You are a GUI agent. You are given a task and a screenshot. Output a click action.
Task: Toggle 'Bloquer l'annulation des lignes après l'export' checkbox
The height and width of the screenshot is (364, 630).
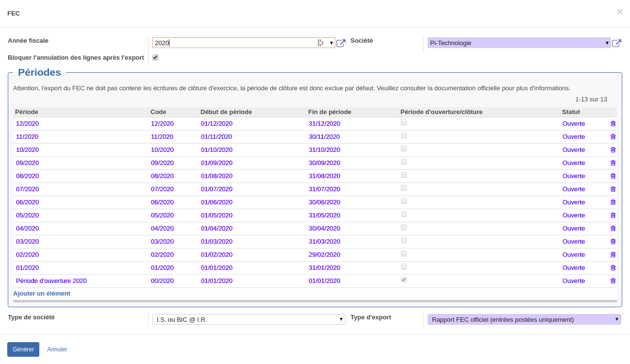tap(155, 57)
